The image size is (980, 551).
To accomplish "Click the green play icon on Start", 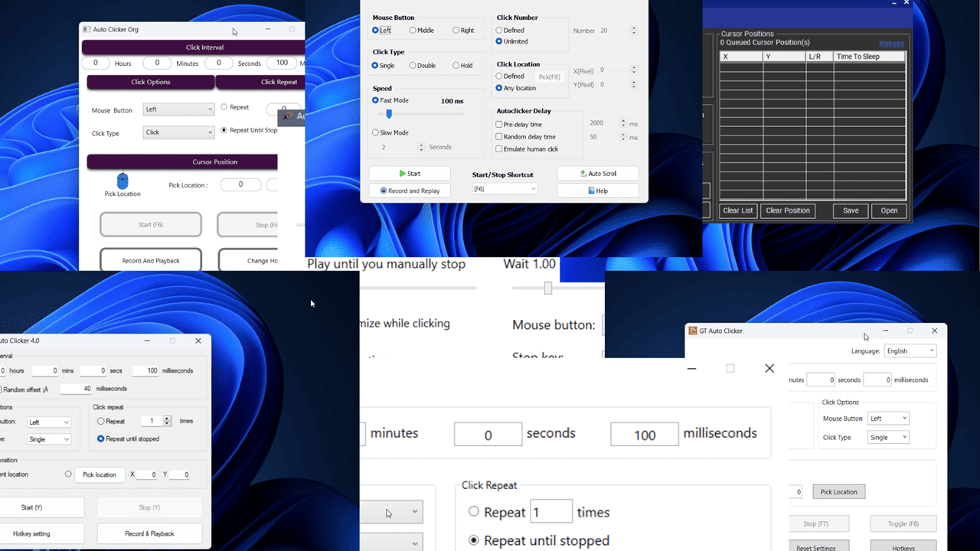I will tap(403, 174).
